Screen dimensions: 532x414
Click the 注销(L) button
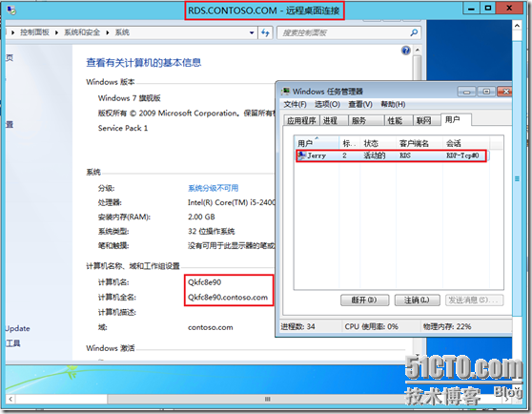[x=417, y=300]
